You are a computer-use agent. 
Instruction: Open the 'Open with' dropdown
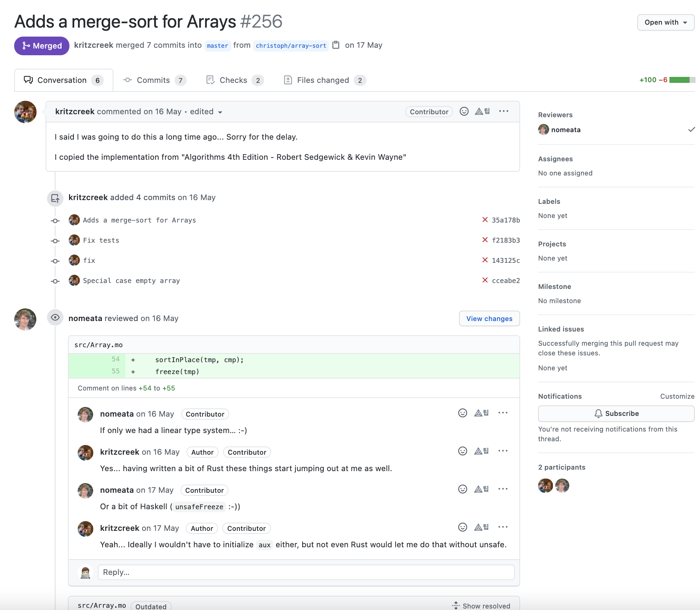(x=666, y=22)
